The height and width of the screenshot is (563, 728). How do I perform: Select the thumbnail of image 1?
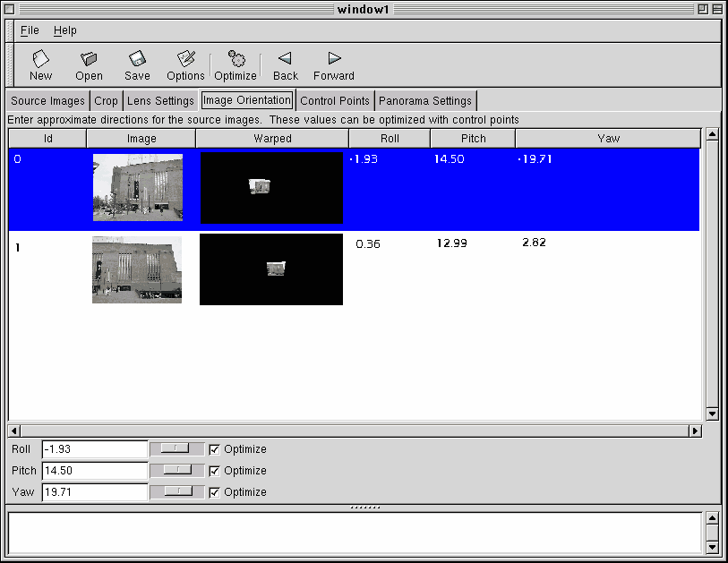pyautogui.click(x=136, y=269)
